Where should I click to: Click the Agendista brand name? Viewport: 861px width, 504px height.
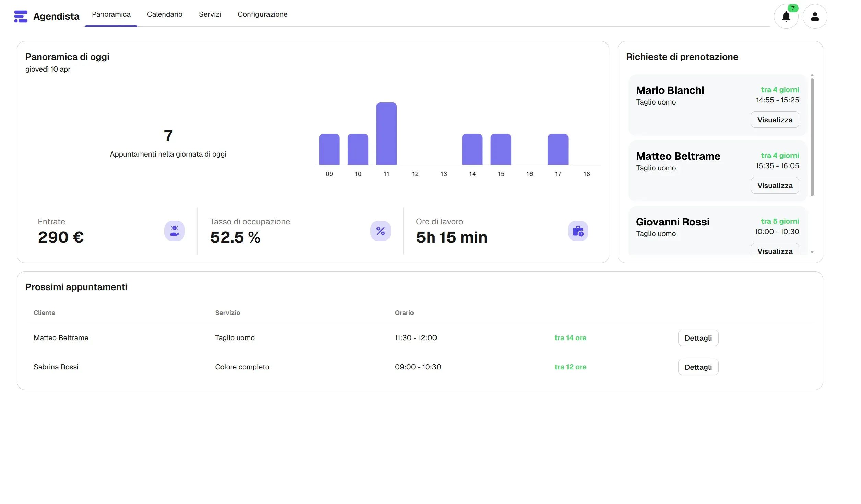(56, 16)
